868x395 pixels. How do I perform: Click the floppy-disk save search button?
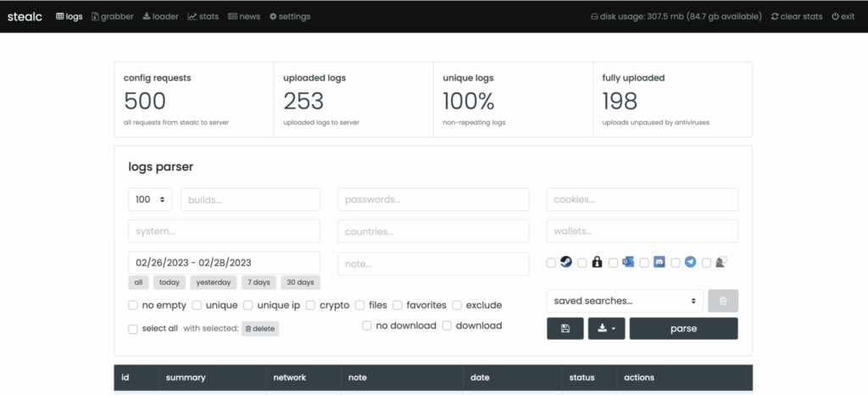(565, 329)
